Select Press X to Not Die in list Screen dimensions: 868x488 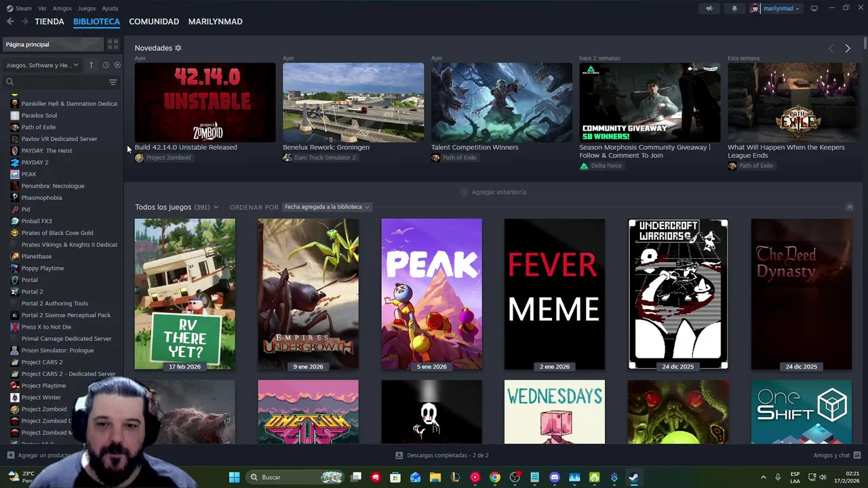click(46, 327)
